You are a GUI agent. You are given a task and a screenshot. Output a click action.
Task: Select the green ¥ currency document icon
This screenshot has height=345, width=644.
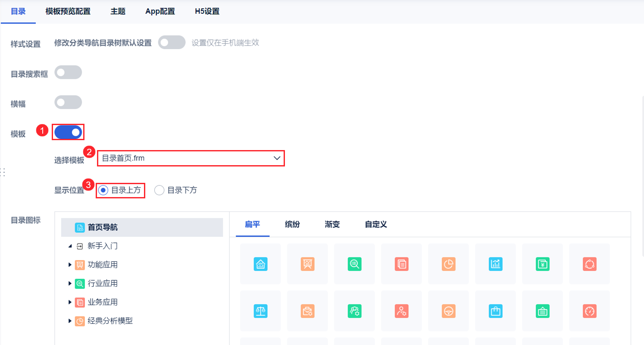542,264
